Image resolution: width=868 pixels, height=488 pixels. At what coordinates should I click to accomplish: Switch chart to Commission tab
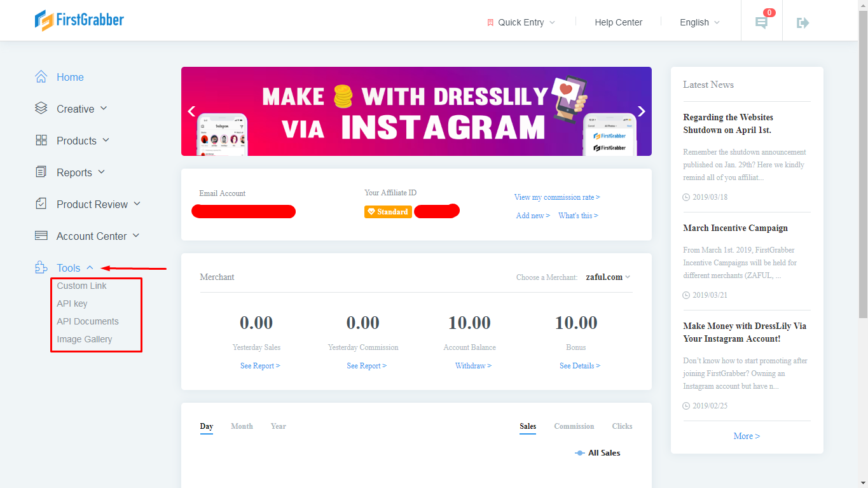click(x=574, y=426)
